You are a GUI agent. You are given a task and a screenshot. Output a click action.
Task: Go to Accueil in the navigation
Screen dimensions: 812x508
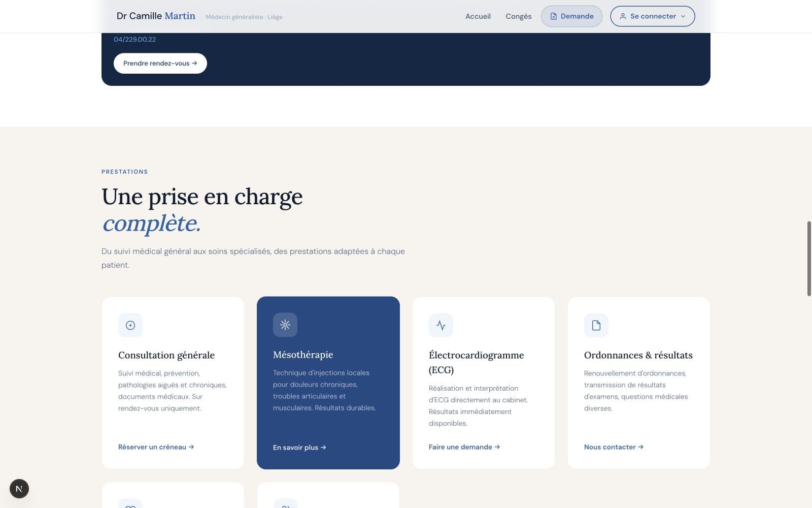click(x=478, y=16)
